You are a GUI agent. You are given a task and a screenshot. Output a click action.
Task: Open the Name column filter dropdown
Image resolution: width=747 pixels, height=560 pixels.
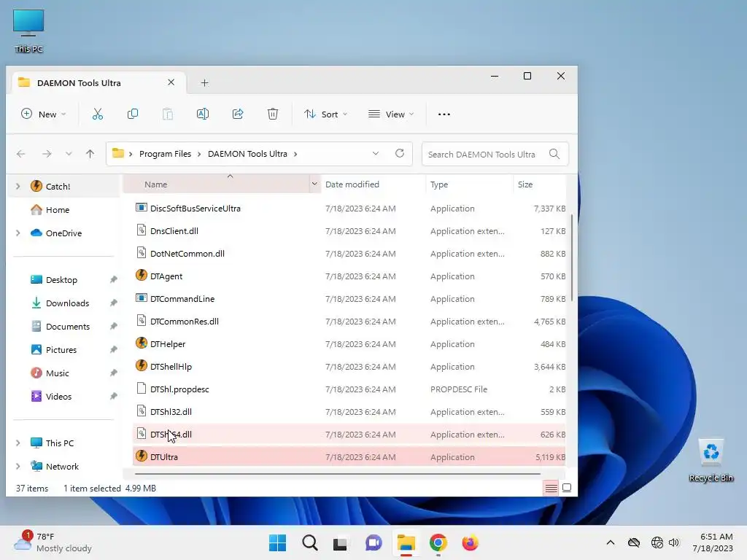(x=314, y=184)
